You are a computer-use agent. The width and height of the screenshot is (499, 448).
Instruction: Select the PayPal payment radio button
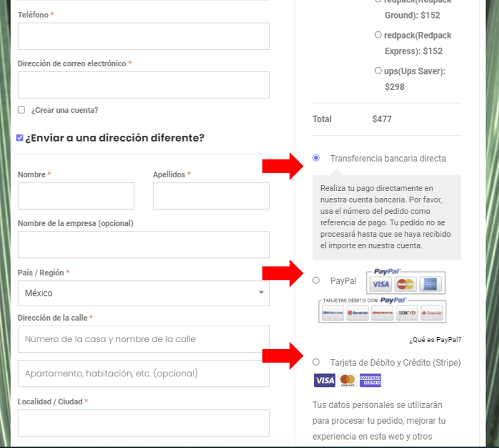tap(316, 280)
